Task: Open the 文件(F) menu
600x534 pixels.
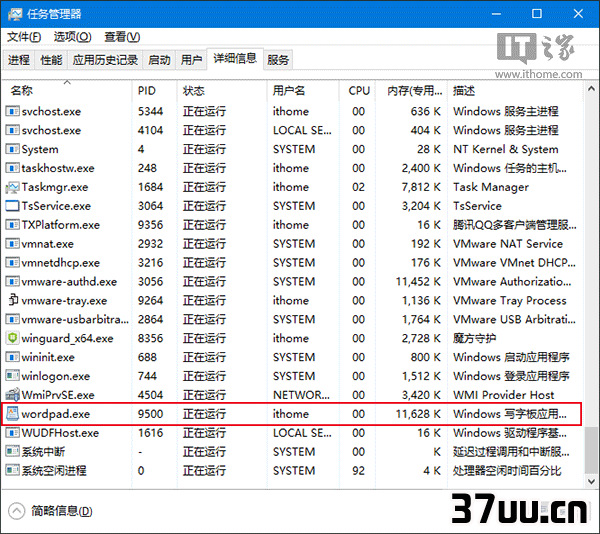Action: pos(24,37)
